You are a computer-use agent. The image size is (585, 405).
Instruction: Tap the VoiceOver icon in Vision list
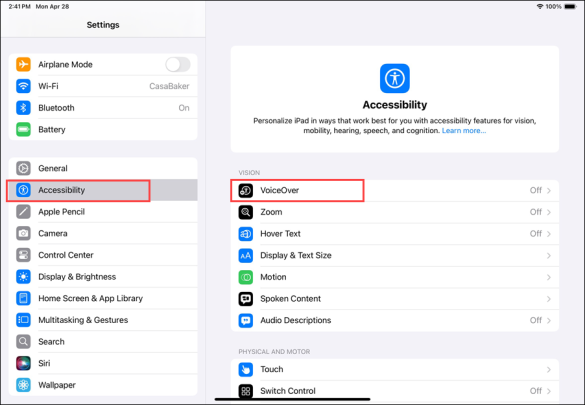[x=245, y=190]
